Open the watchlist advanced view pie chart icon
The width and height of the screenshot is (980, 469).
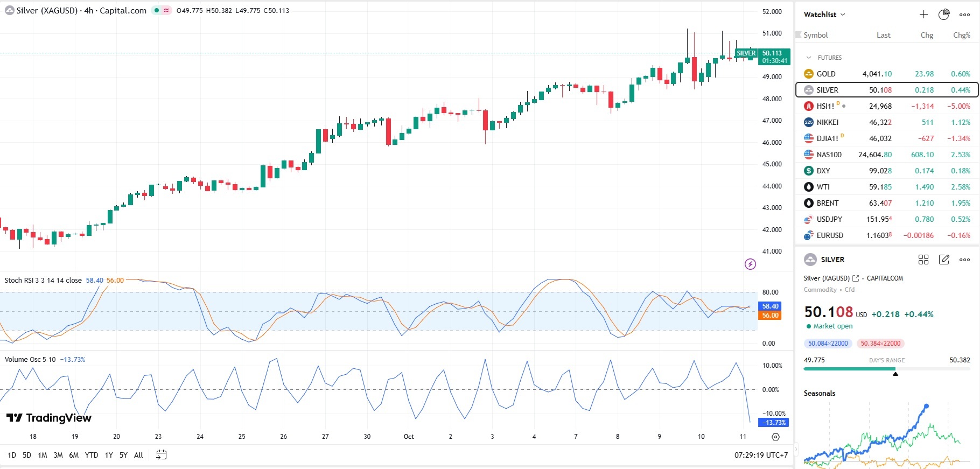[x=944, y=15]
